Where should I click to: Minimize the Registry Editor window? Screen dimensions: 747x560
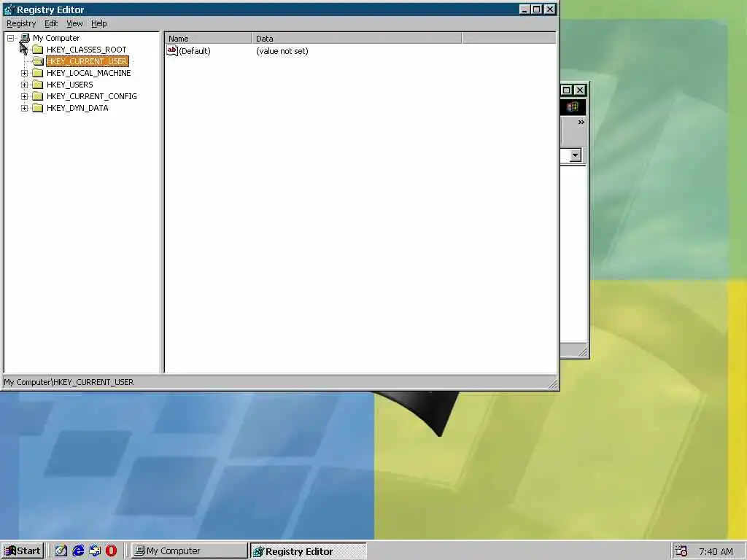tap(525, 9)
